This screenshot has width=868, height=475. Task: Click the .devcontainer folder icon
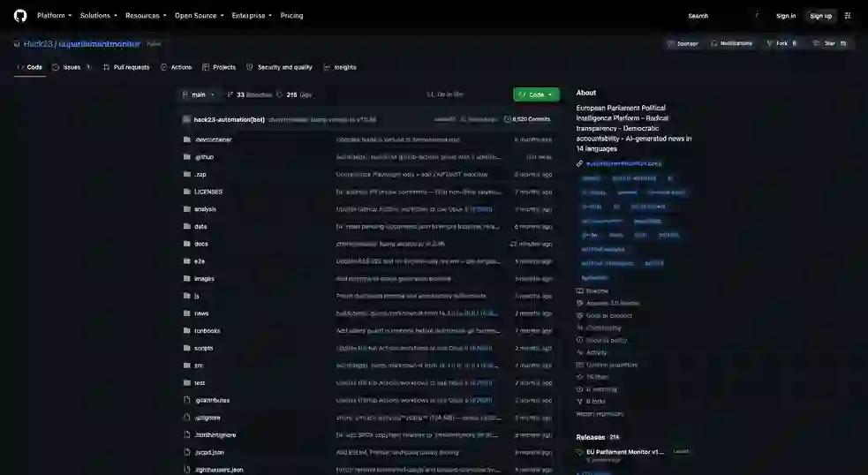pyautogui.click(x=186, y=139)
